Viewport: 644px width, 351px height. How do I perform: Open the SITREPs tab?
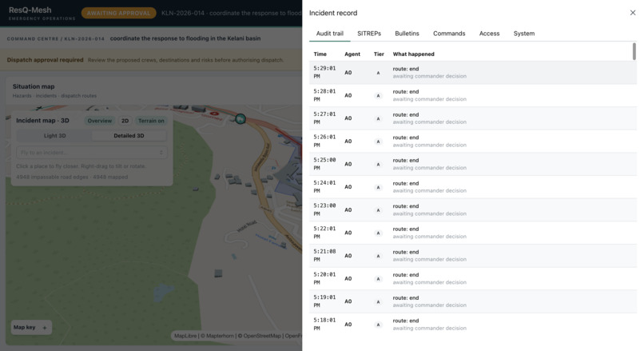point(369,34)
